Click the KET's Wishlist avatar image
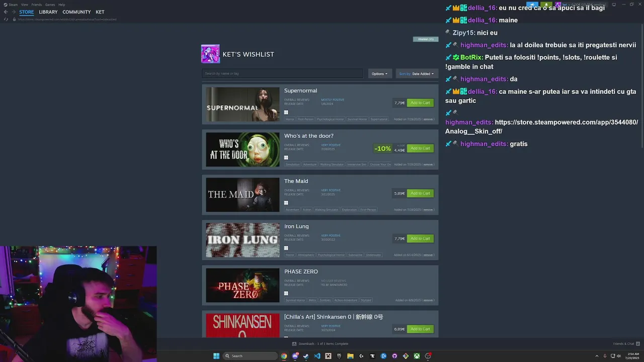The width and height of the screenshot is (644, 362). coord(210,54)
